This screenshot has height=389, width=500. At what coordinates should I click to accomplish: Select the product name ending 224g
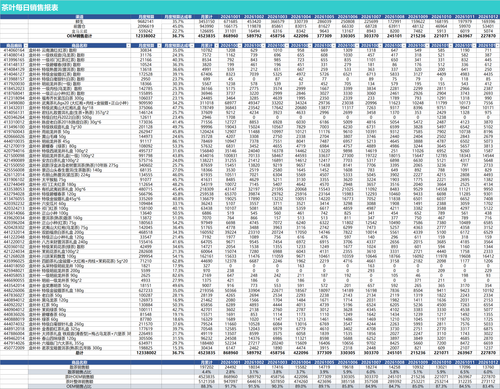[59, 175]
